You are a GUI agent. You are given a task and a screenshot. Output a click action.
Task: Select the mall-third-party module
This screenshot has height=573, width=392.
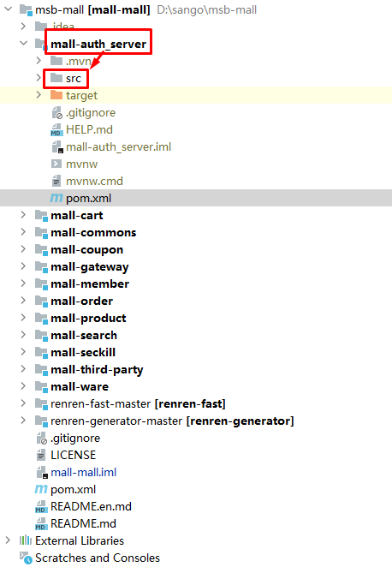tap(97, 369)
